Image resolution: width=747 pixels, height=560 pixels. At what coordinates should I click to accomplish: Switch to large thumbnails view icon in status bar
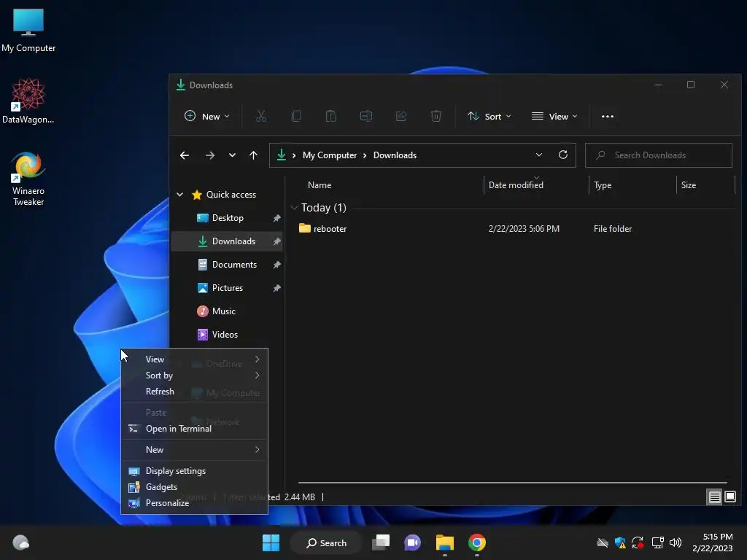point(730,497)
